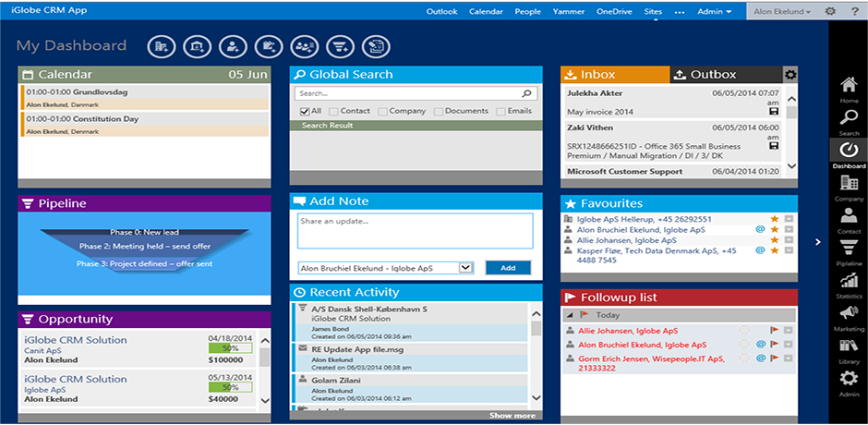Select the Inbox tab
This screenshot has height=425, width=868.
(x=616, y=75)
